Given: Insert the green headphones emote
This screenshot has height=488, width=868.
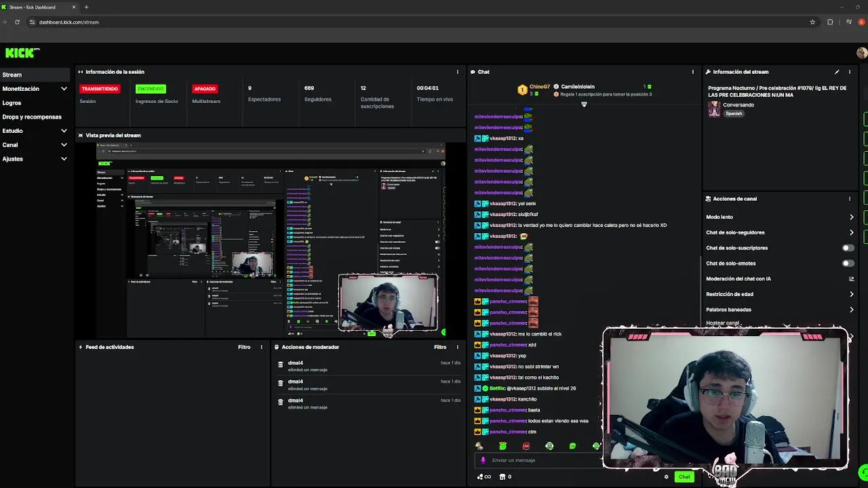Looking at the screenshot, I should [549, 446].
